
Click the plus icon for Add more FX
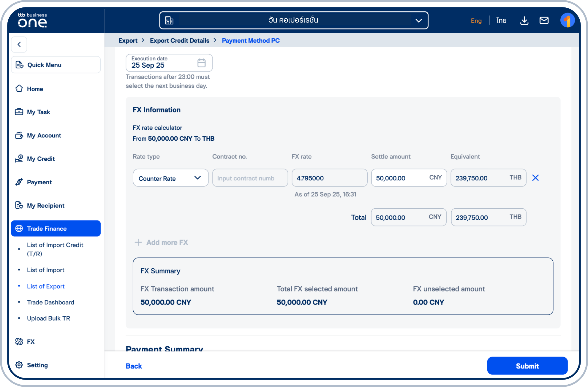(x=138, y=242)
